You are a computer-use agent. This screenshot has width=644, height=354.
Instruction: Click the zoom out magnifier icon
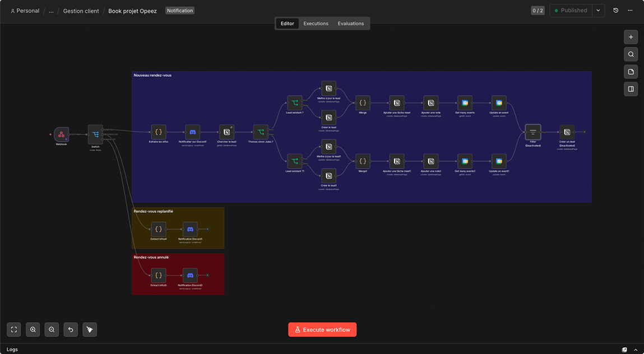(52, 329)
